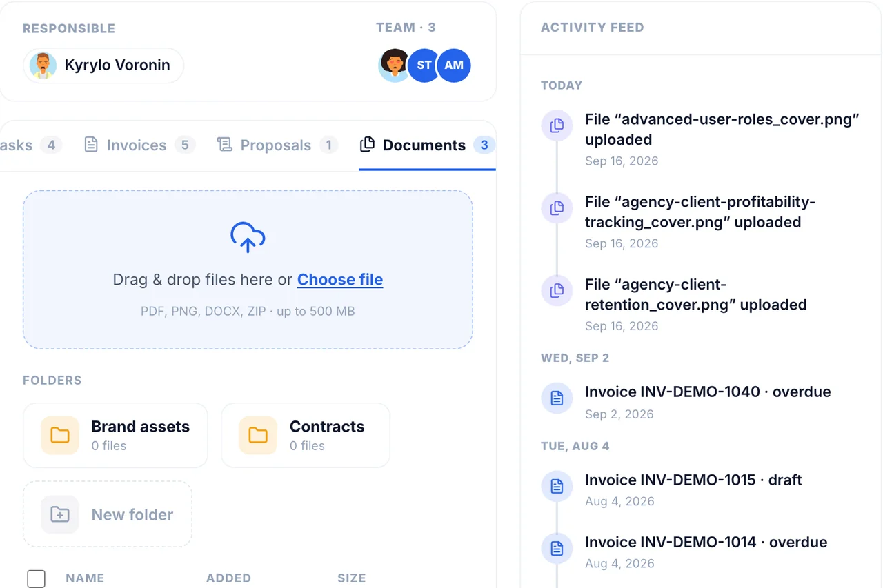883x588 pixels.
Task: Click the cloud upload icon
Action: (248, 237)
